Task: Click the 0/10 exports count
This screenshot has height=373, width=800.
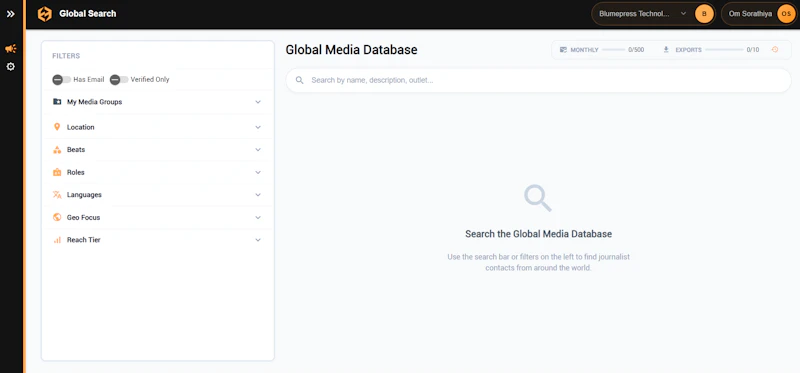Action: point(753,50)
